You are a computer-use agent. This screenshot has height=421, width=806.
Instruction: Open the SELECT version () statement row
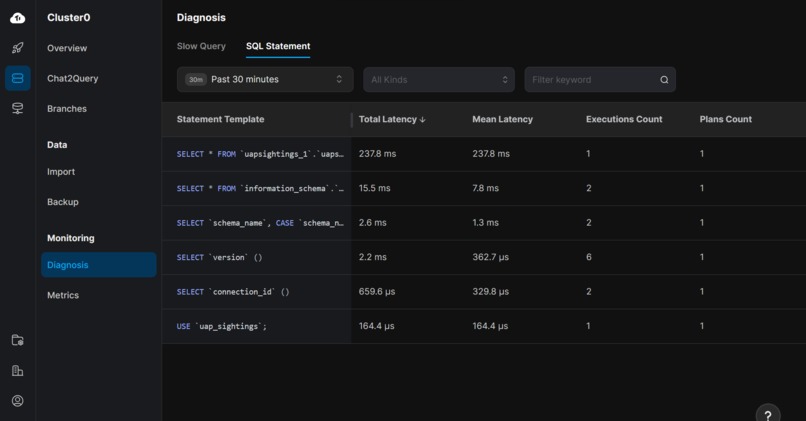(220, 257)
